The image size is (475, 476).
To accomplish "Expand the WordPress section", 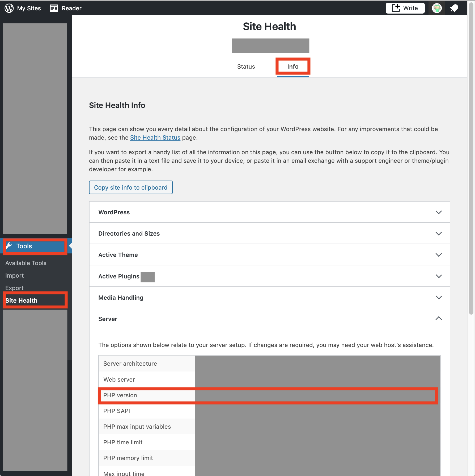I will (270, 212).
